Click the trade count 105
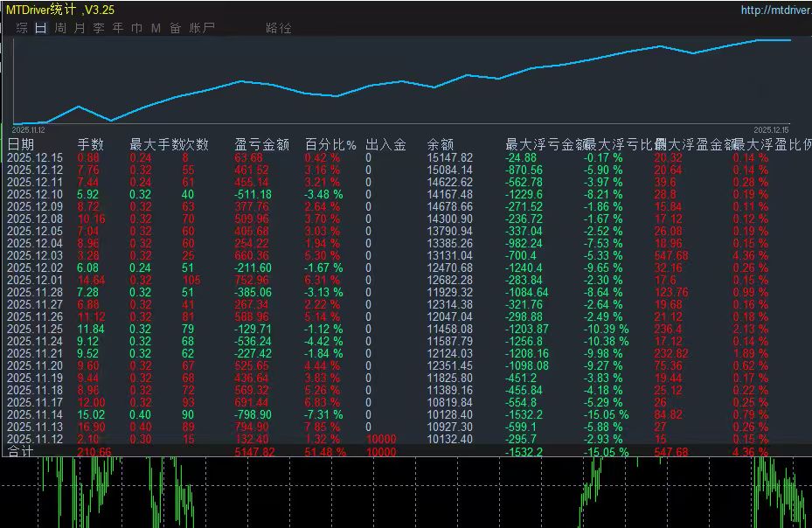Viewport: 812px width, 528px height. pos(191,280)
